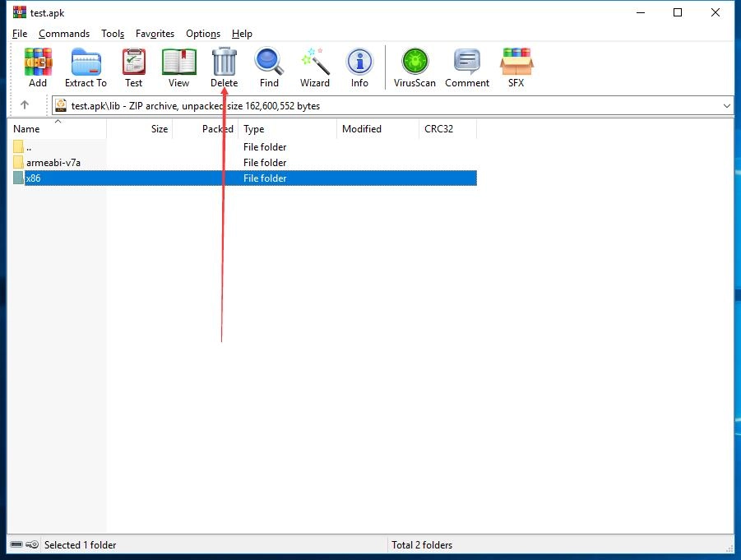Viewport: 741px width, 560px height.
Task: Close the test.apk window
Action: click(x=715, y=12)
